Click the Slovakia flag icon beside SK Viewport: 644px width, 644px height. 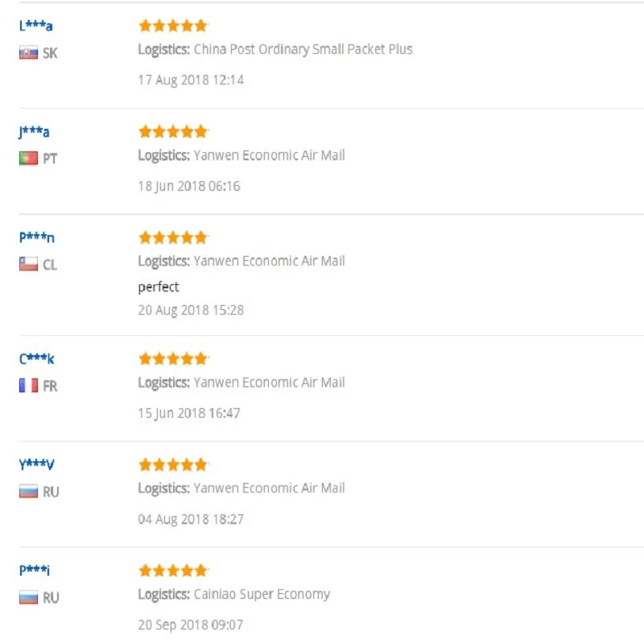pos(28,54)
